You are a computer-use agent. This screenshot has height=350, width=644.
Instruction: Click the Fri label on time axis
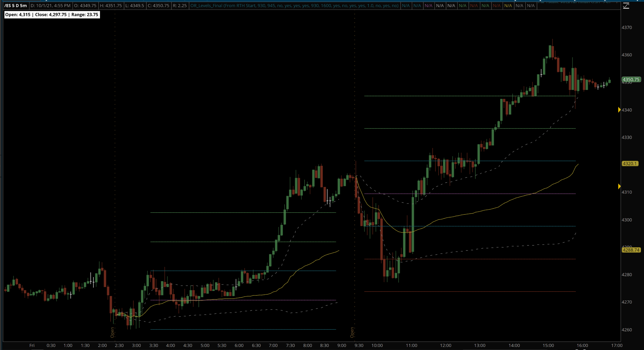(x=32, y=345)
